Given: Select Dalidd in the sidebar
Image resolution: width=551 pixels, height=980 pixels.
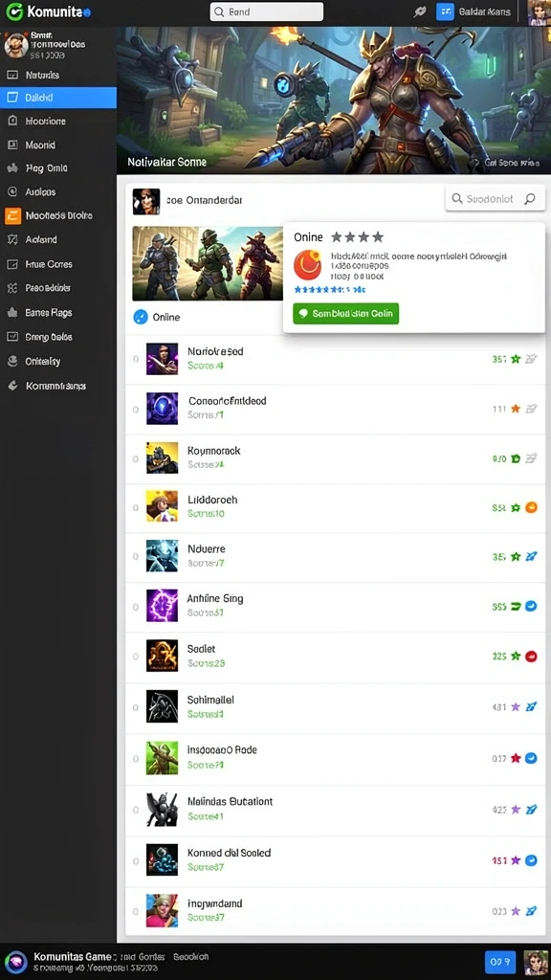Looking at the screenshot, I should [x=58, y=99].
